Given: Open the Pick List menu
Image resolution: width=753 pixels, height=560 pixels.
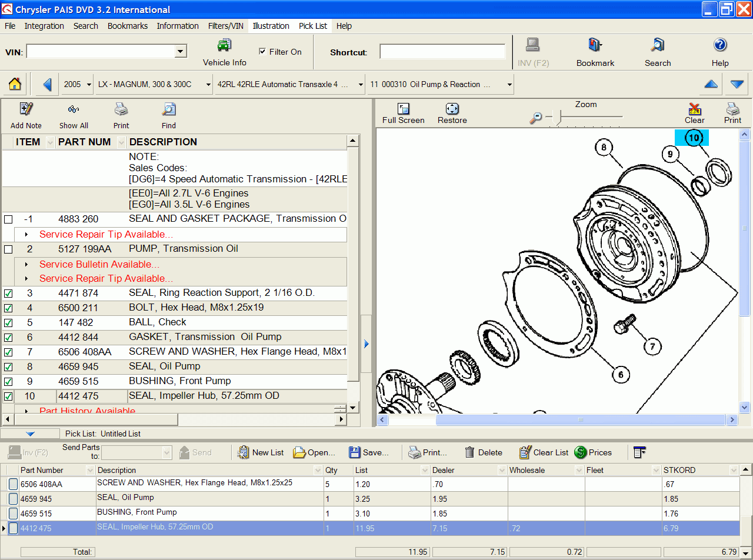Looking at the screenshot, I should coord(313,26).
